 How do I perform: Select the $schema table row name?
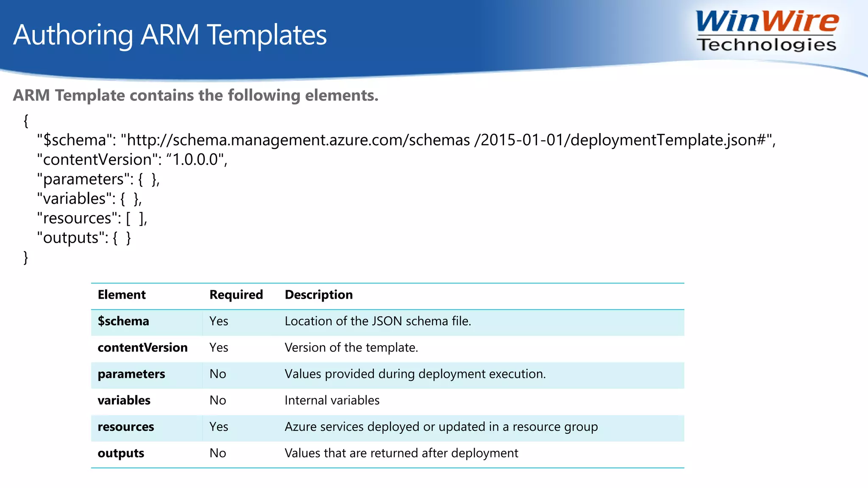coord(123,321)
